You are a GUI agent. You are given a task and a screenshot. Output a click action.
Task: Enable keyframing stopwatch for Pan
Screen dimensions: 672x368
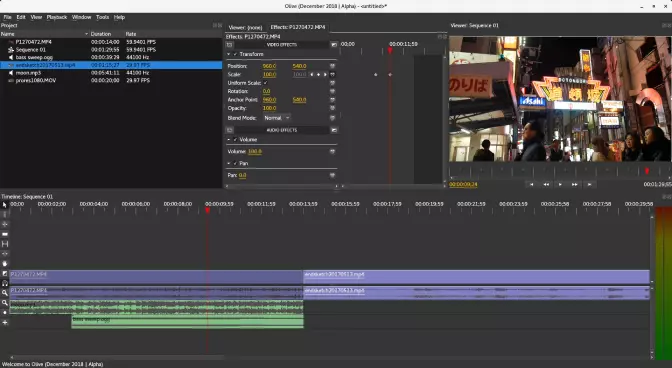coord(332,175)
